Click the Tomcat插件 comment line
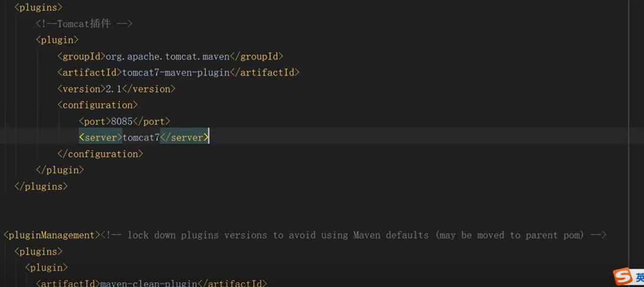644x287 pixels. pyautogui.click(x=84, y=24)
